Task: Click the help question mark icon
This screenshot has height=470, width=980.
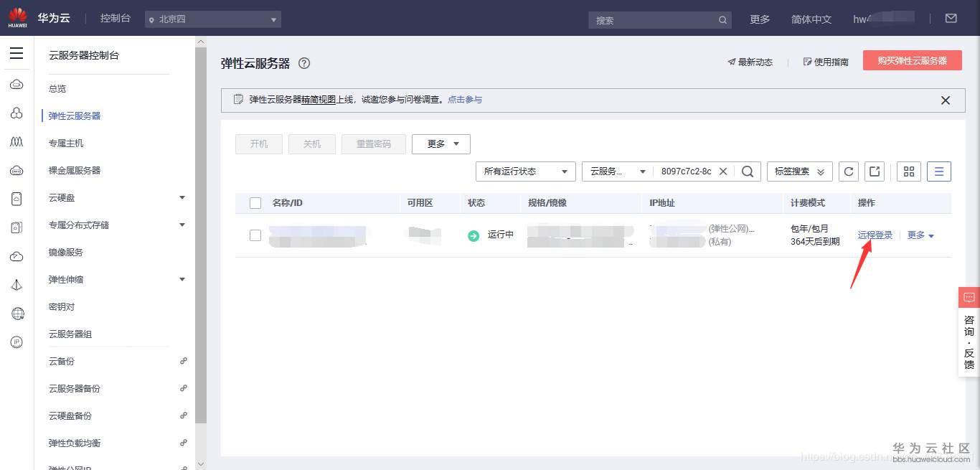Action: coord(304,63)
